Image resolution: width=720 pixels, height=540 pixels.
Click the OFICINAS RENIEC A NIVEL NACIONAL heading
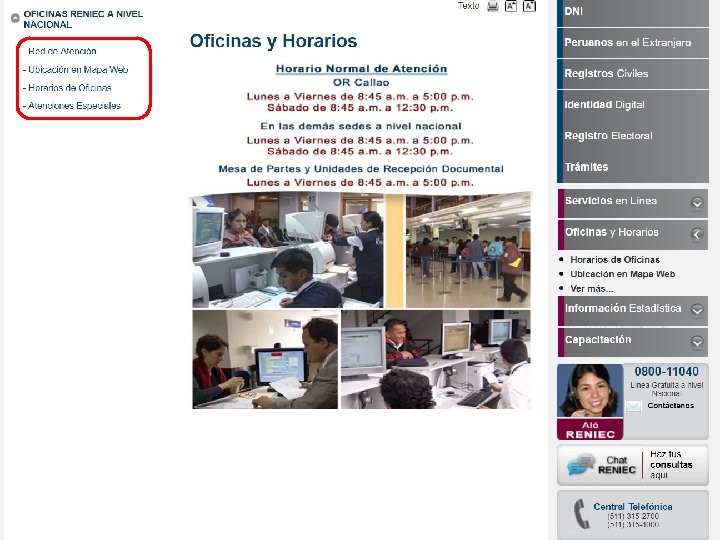(83, 19)
